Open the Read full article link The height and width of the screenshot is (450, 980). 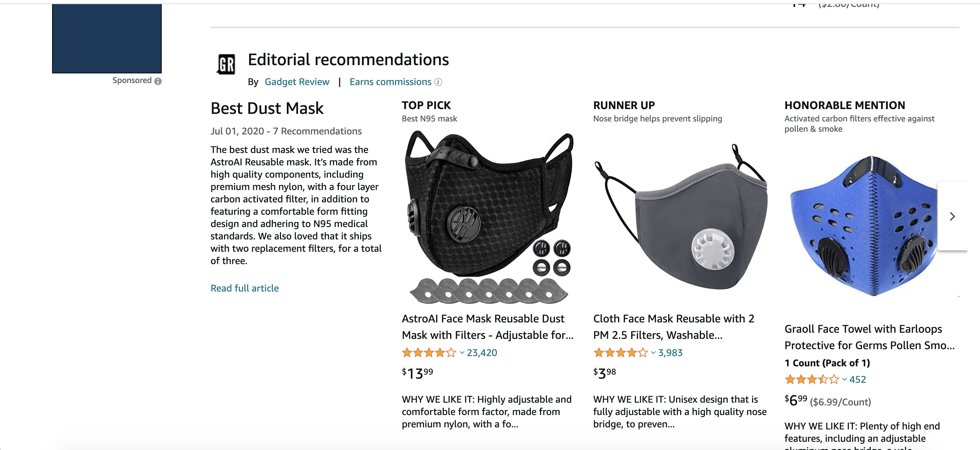[245, 288]
